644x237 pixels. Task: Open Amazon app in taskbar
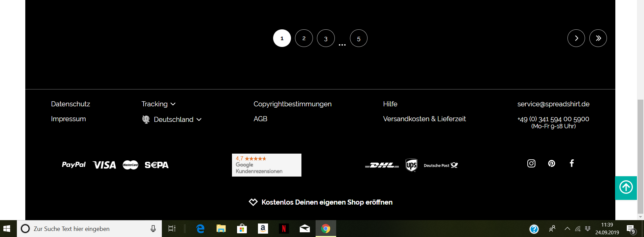[x=263, y=229]
